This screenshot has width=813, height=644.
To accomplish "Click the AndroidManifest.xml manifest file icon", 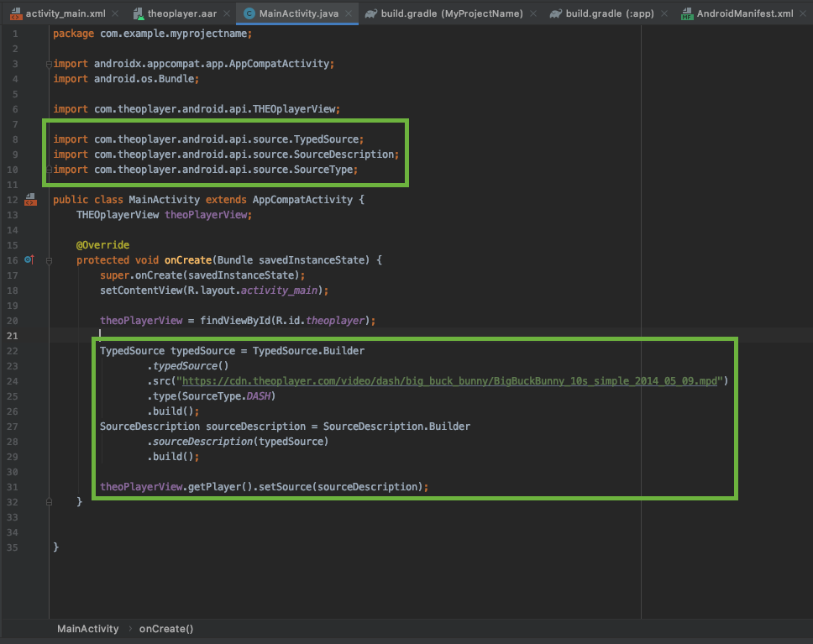I will 687,13.
